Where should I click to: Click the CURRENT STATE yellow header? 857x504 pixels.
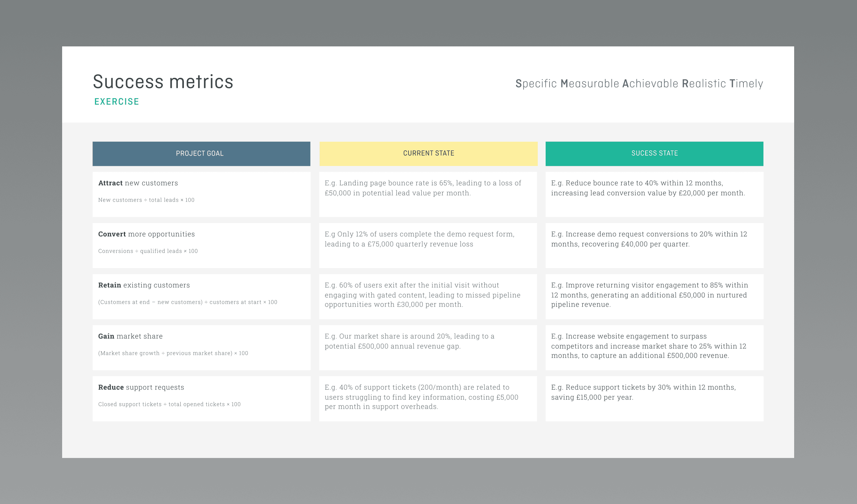pyautogui.click(x=428, y=153)
